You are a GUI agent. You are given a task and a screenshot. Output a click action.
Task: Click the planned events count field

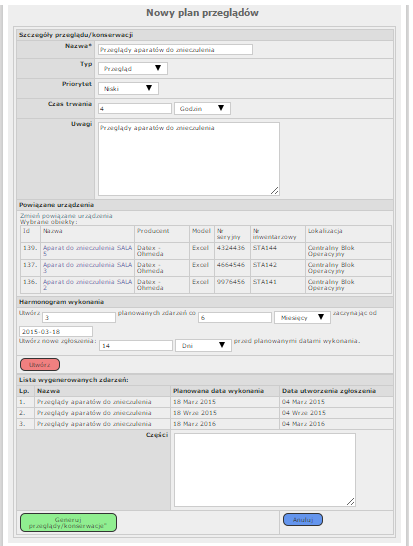point(79,318)
